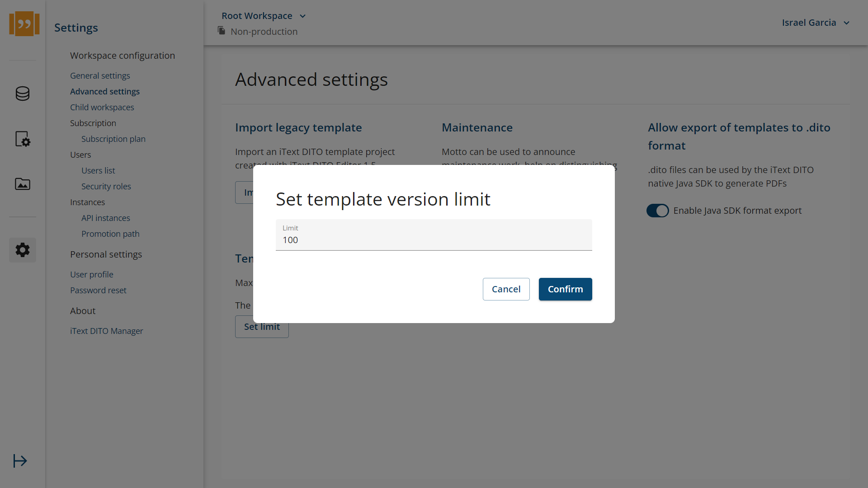Click the settings gear icon in sidebar
868x488 pixels.
23,250
